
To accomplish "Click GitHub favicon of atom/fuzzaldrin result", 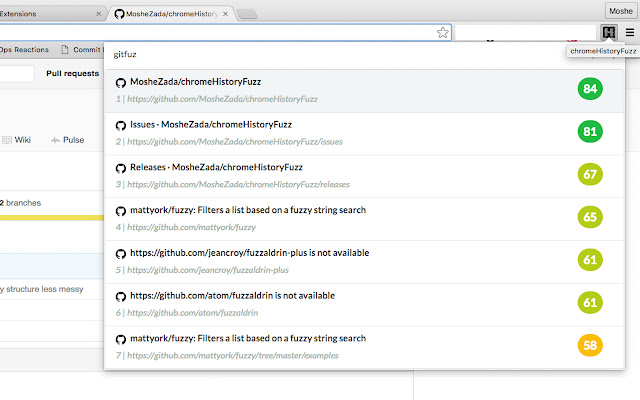I will coord(120,296).
